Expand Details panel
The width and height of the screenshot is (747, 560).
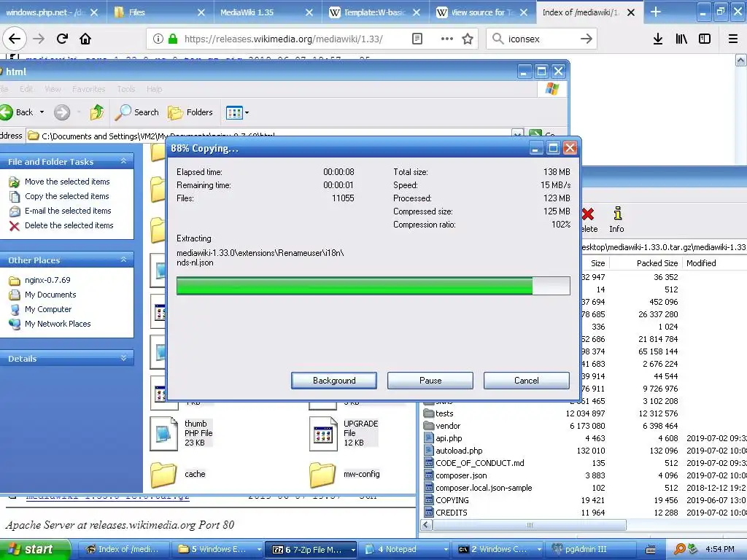[123, 358]
